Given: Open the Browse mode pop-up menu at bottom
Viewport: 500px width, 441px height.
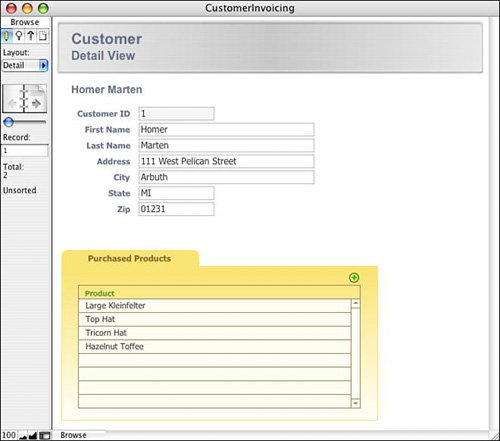Looking at the screenshot, I should (x=79, y=435).
